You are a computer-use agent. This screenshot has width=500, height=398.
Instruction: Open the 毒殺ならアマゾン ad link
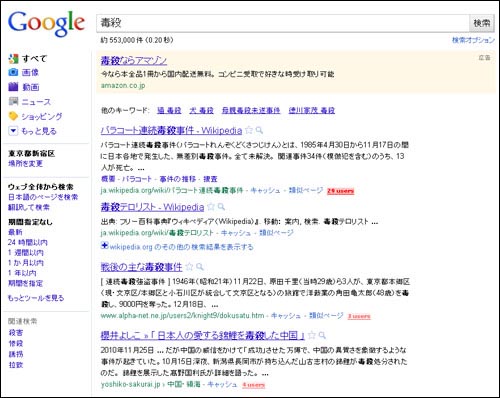coord(134,60)
